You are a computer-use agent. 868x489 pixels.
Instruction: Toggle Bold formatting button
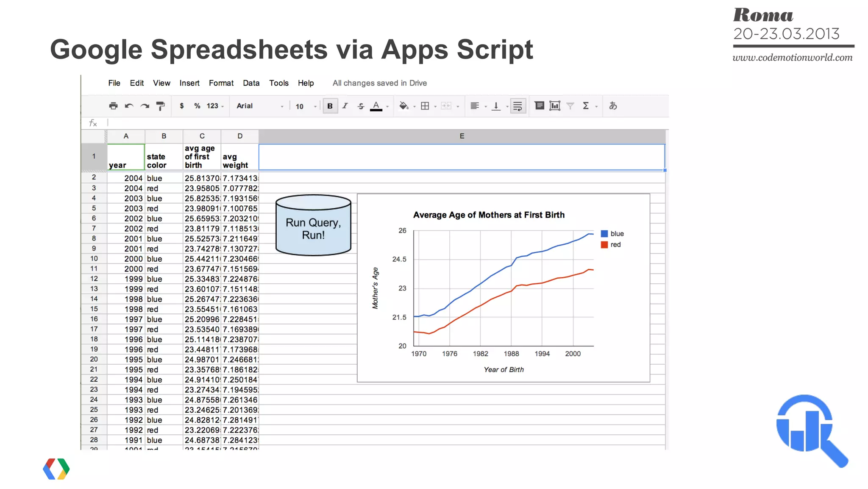click(330, 106)
